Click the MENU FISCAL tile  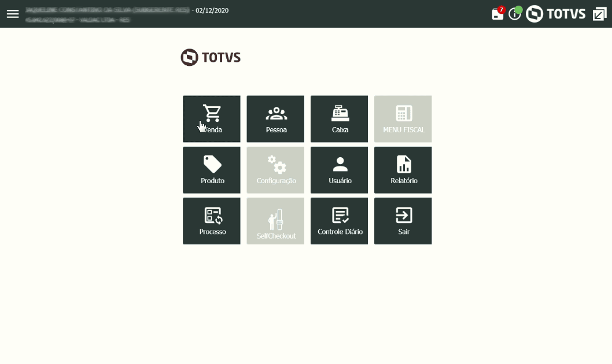click(403, 119)
